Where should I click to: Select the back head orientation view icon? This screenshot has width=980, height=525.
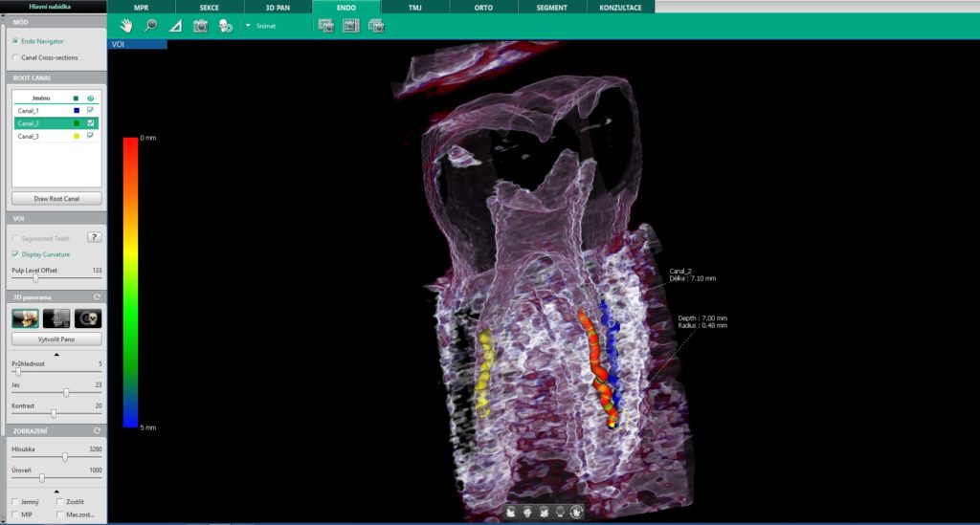click(x=560, y=513)
